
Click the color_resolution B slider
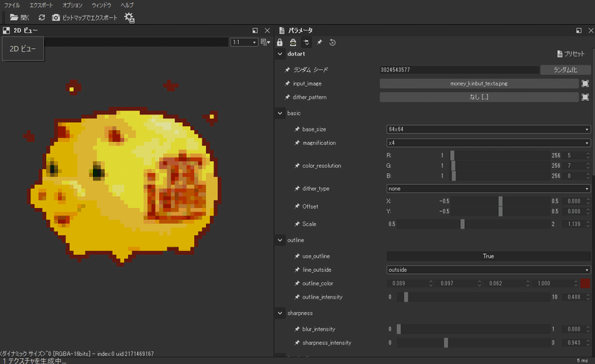click(x=499, y=176)
